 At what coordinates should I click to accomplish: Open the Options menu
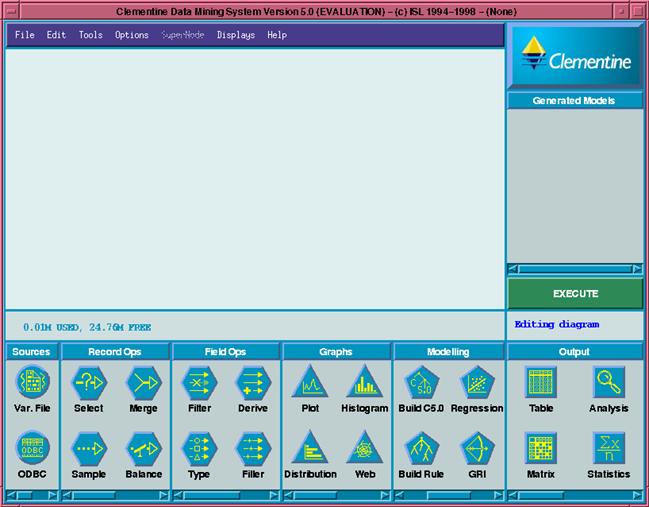pos(132,35)
